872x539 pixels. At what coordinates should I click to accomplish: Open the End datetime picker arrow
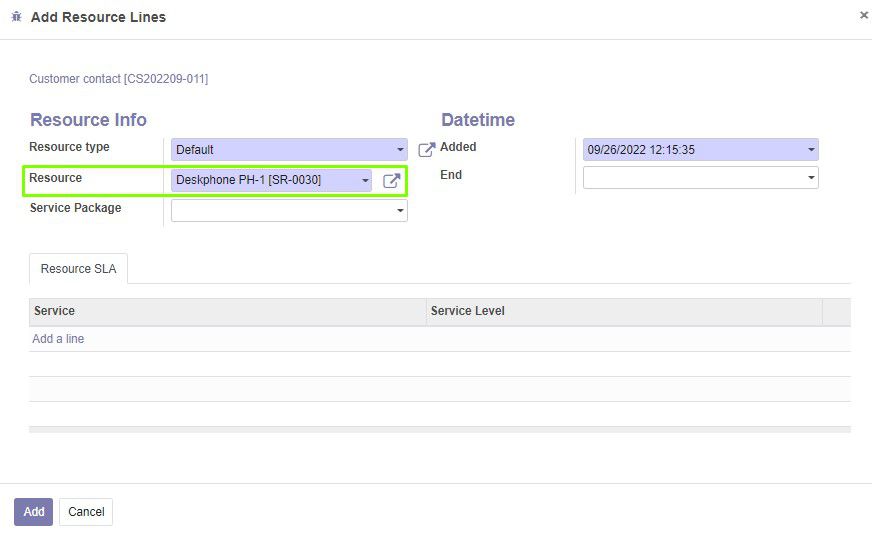click(811, 177)
